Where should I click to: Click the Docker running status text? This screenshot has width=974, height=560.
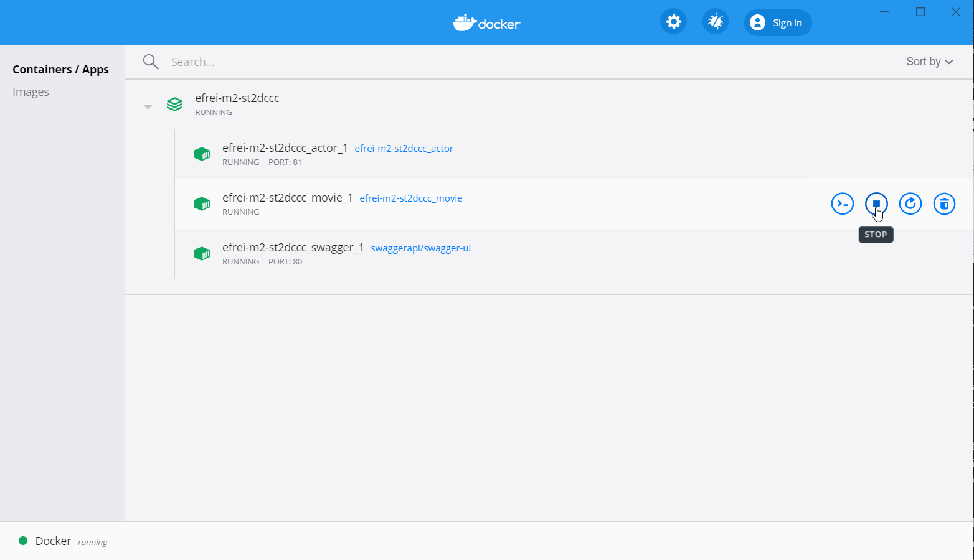click(x=92, y=543)
